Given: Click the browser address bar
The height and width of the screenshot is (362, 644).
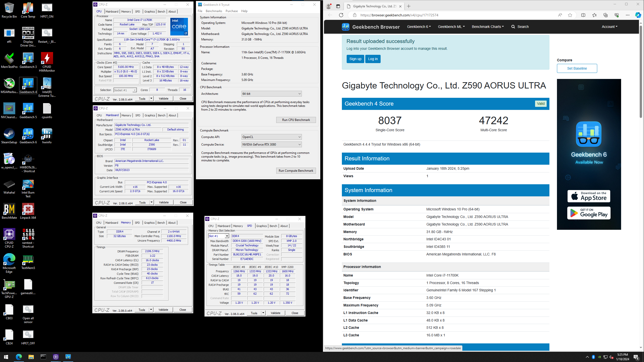Looking at the screenshot, I should (457, 15).
